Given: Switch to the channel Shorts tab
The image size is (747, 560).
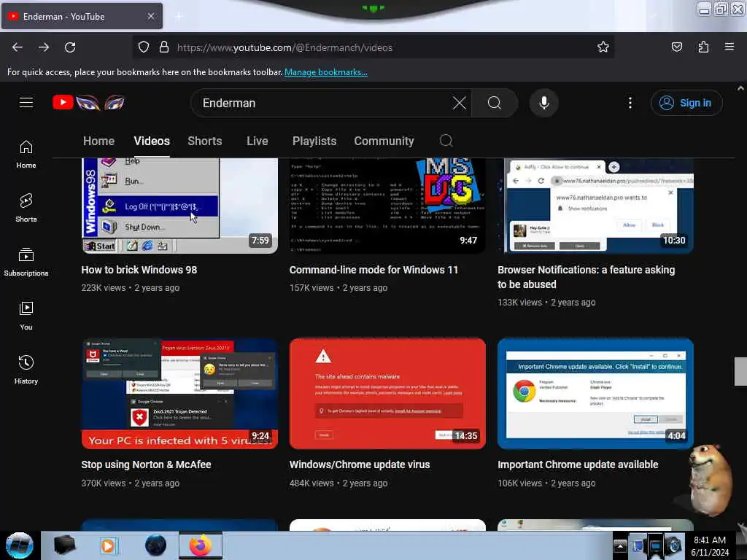Looking at the screenshot, I should point(205,141).
